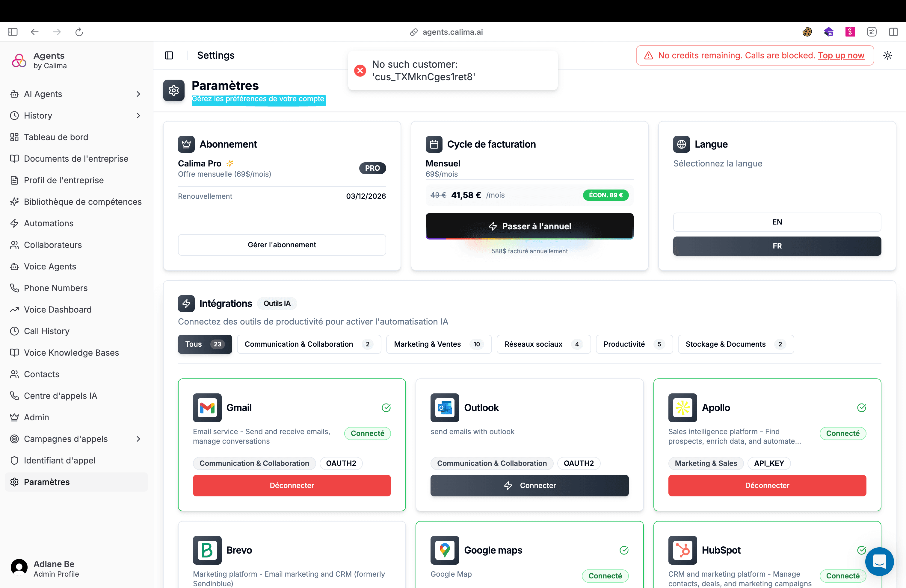Open the chat support bubble
The image size is (906, 588).
pos(879,561)
